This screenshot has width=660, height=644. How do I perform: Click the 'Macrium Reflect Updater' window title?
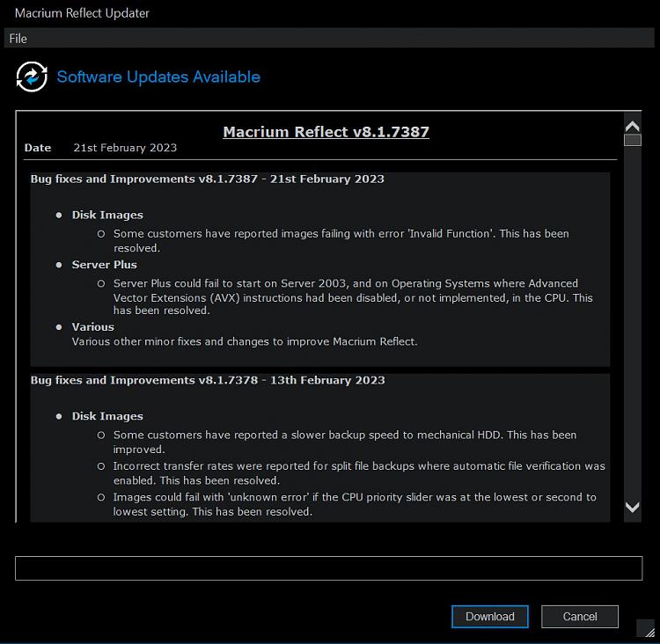pyautogui.click(x=82, y=13)
